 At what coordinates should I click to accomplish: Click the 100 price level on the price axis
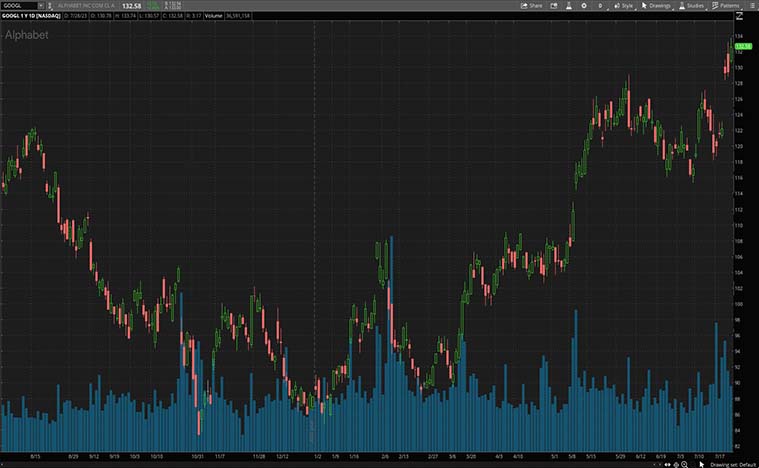pyautogui.click(x=739, y=304)
